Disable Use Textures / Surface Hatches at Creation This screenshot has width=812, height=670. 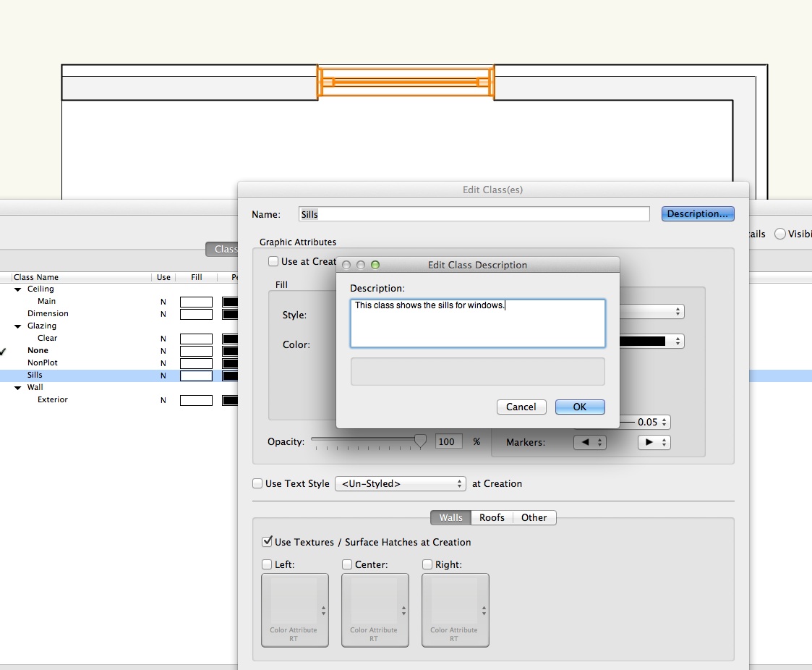267,542
